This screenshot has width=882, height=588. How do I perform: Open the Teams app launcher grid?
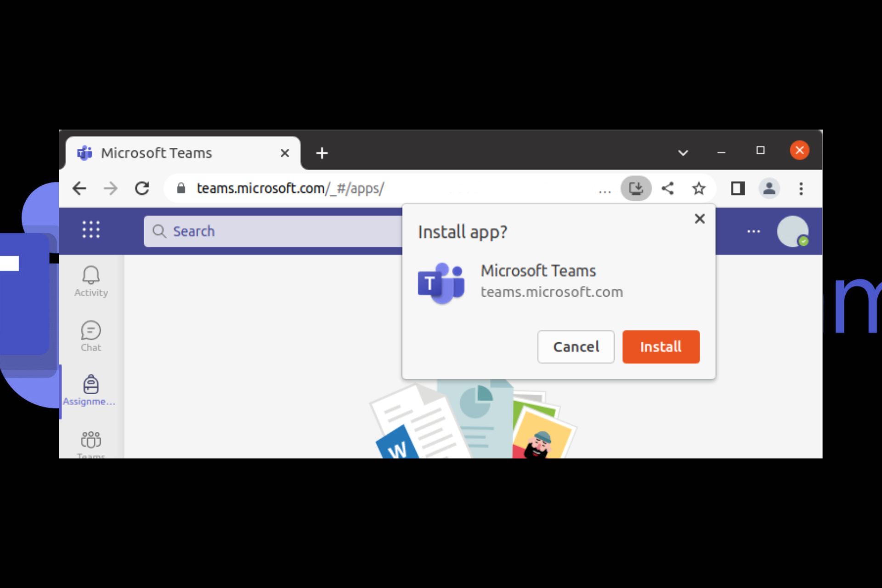click(x=91, y=230)
